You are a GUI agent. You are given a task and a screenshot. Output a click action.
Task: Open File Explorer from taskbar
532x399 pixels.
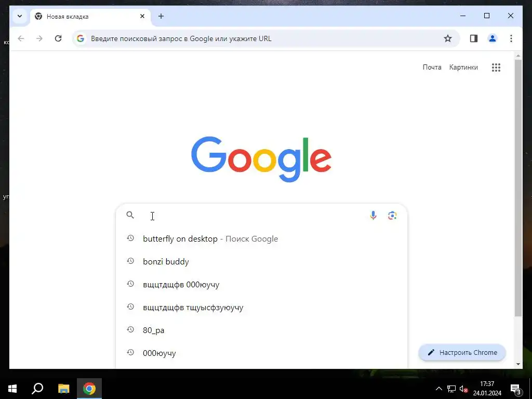63,389
